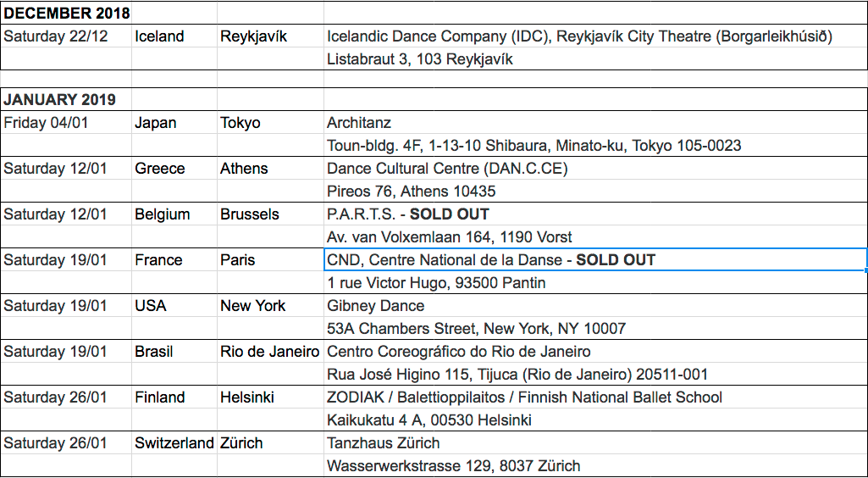Click the Saturday 22/12 date cell

click(66, 36)
